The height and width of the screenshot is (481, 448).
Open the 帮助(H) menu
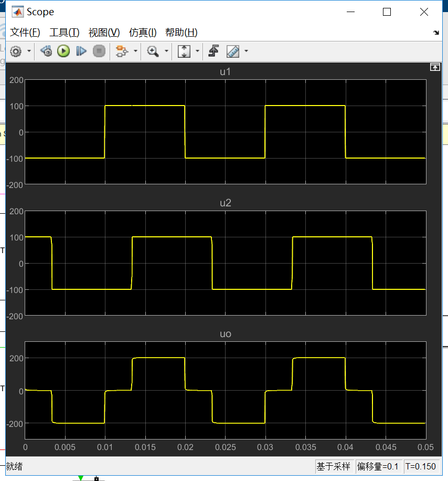182,32
